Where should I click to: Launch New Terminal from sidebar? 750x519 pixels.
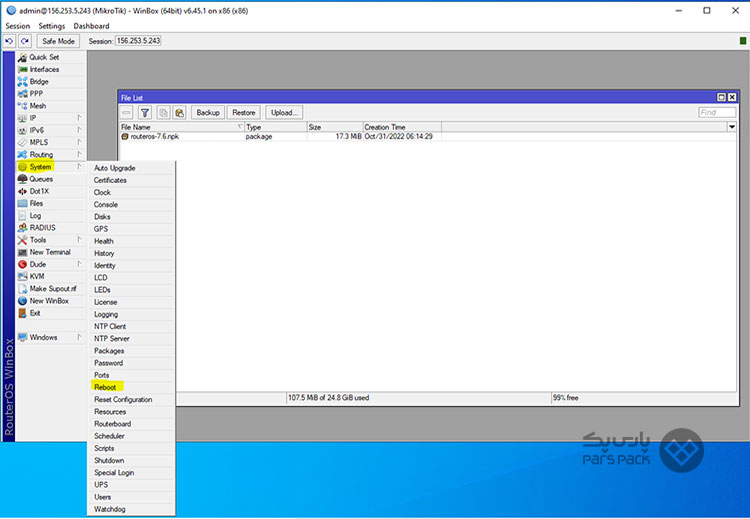tap(51, 252)
